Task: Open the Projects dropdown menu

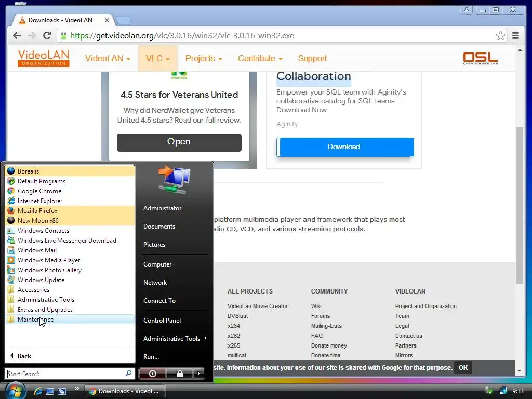Action: click(x=204, y=58)
